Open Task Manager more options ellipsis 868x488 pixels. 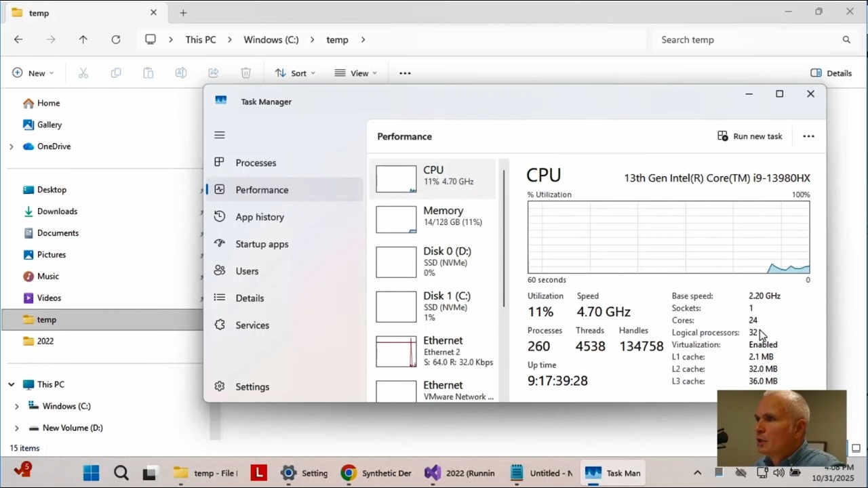[x=808, y=136]
